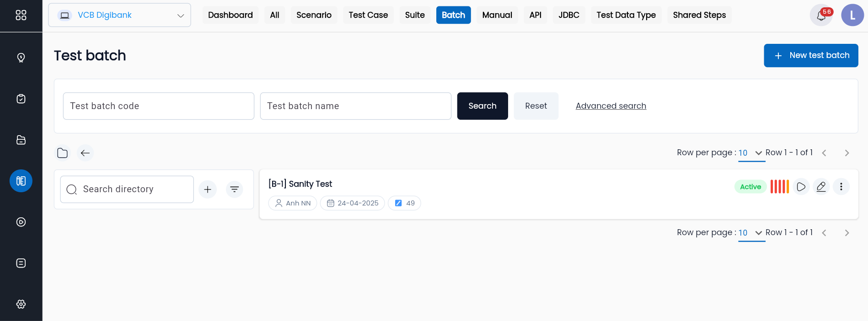868x321 pixels.
Task: Click the Active status badge
Action: coord(750,187)
